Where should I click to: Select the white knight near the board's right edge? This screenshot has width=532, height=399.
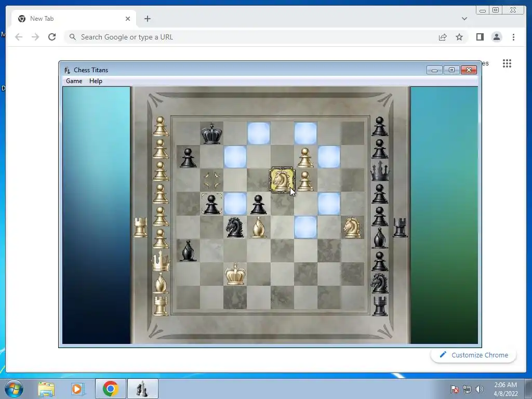(x=352, y=228)
